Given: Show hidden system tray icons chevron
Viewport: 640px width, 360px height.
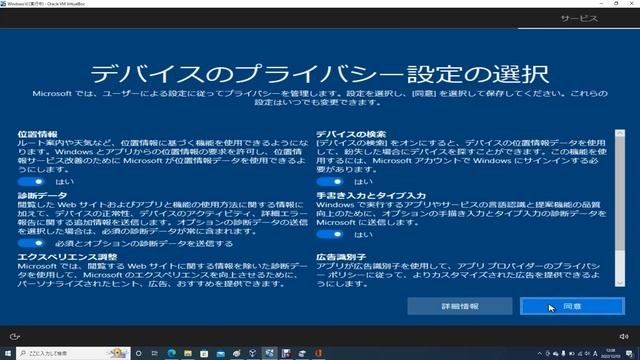Looking at the screenshot, I should click(540, 353).
